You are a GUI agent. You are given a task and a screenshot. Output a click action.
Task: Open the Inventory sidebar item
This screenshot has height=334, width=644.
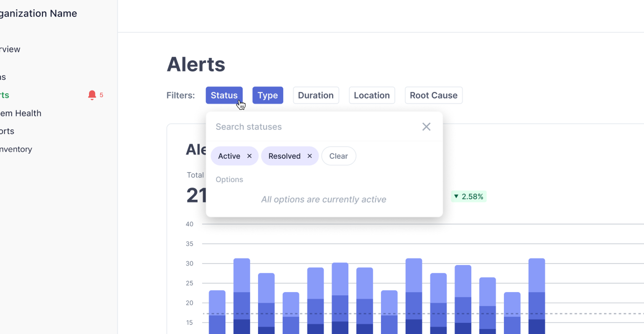pyautogui.click(x=16, y=149)
